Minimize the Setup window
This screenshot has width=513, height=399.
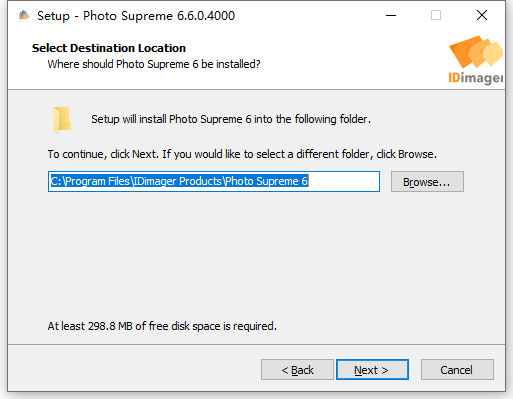(x=391, y=15)
